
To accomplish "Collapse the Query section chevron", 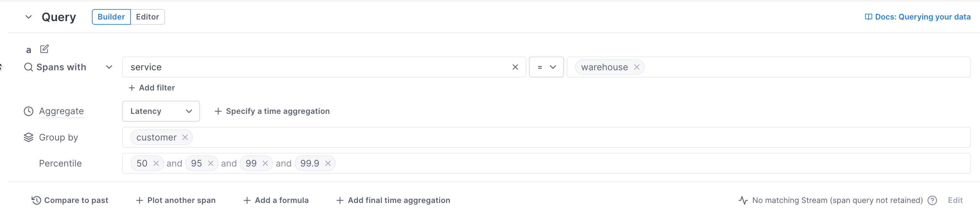I will 29,17.
